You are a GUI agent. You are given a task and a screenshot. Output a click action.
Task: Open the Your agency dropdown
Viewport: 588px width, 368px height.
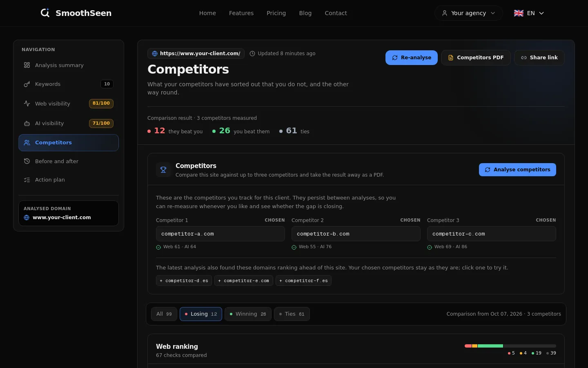(x=468, y=13)
